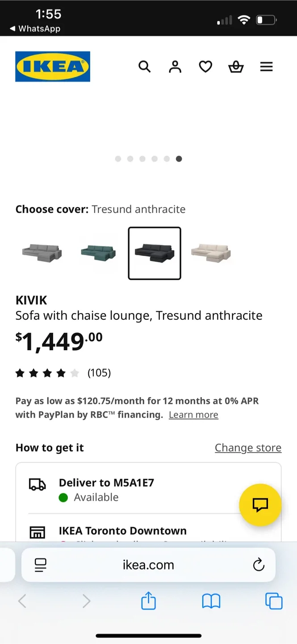
Task: Open the favorites heart icon
Action: point(205,66)
